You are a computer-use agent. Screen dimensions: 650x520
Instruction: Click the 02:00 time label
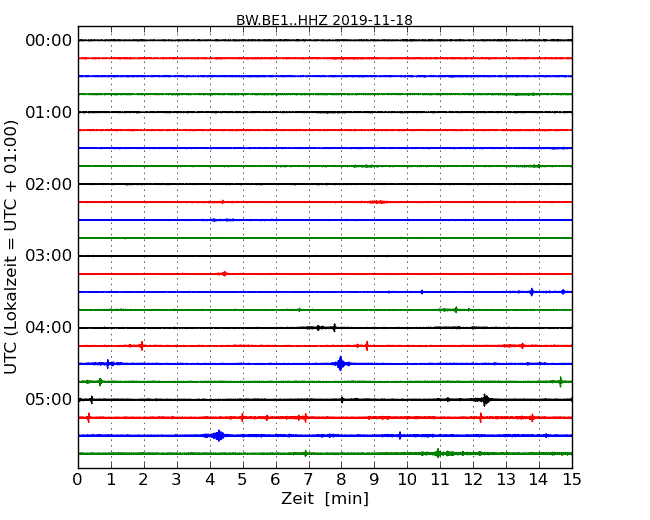[x=49, y=184]
